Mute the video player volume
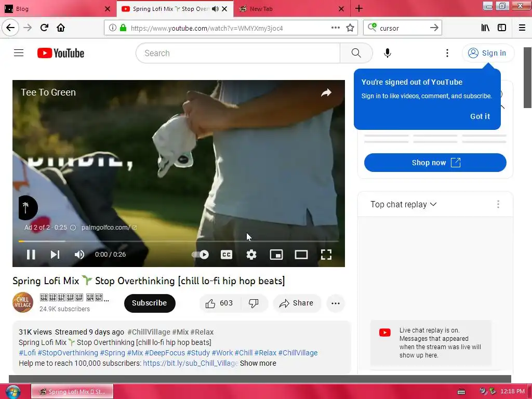Screen dimensions: 532x399 coord(79,255)
